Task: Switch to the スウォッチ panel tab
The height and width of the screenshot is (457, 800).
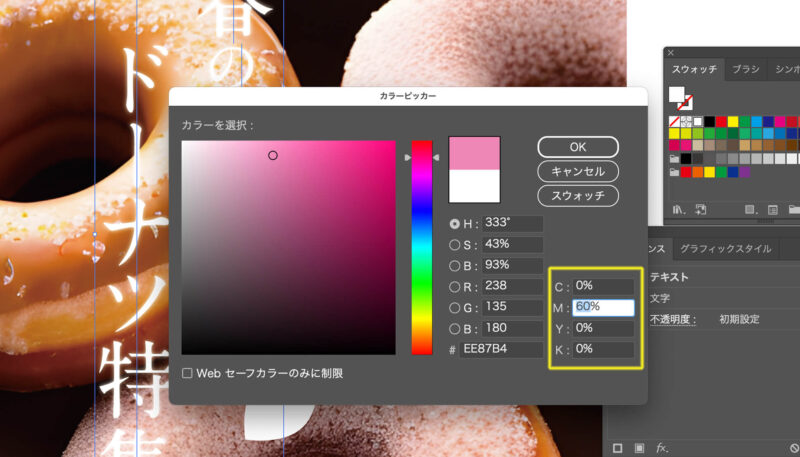Action: tap(694, 69)
